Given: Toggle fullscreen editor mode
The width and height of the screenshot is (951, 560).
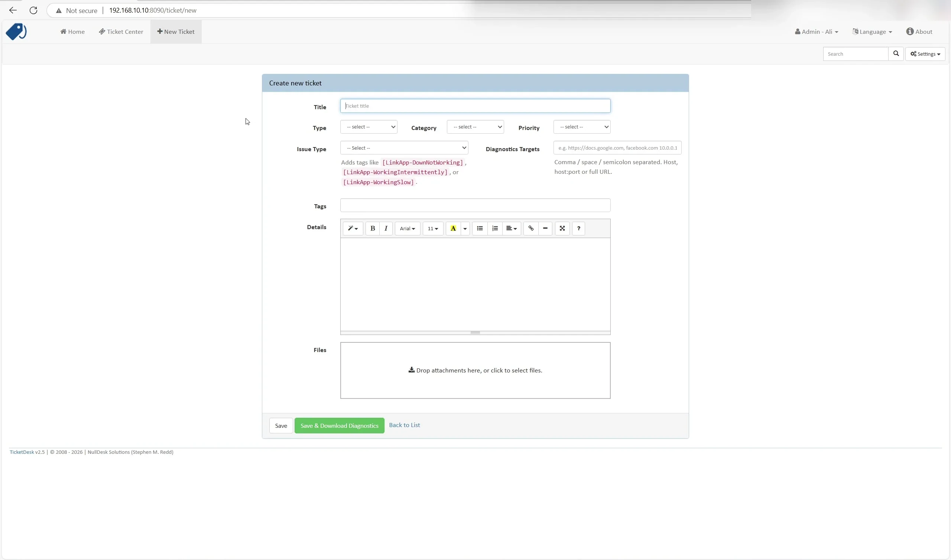Looking at the screenshot, I should click(562, 229).
